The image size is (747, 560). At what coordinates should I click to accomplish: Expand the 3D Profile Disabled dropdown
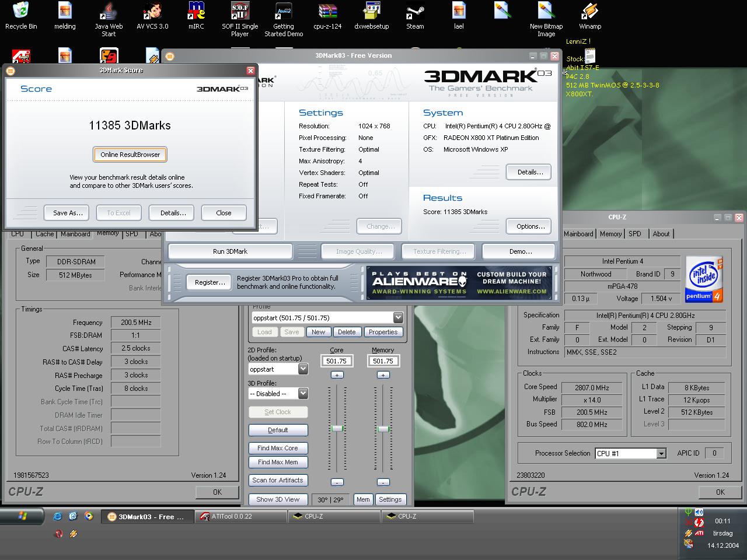point(303,394)
